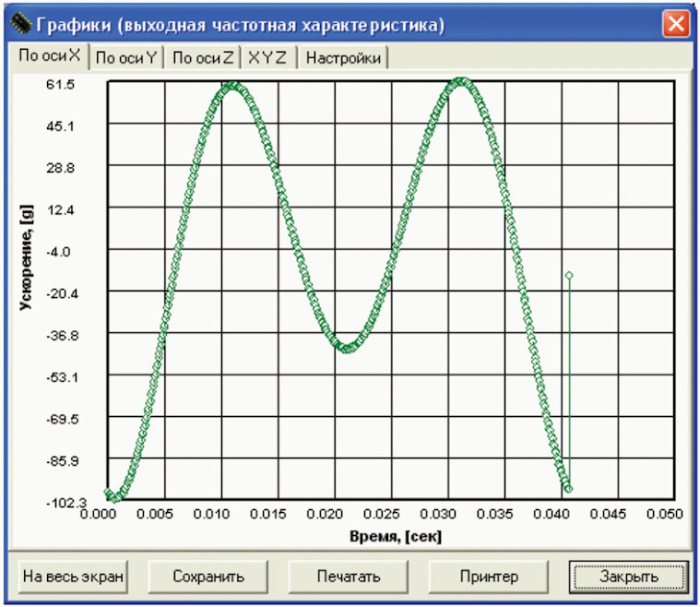Click the chip application icon in title bar
700x607 pixels.
click(x=20, y=23)
